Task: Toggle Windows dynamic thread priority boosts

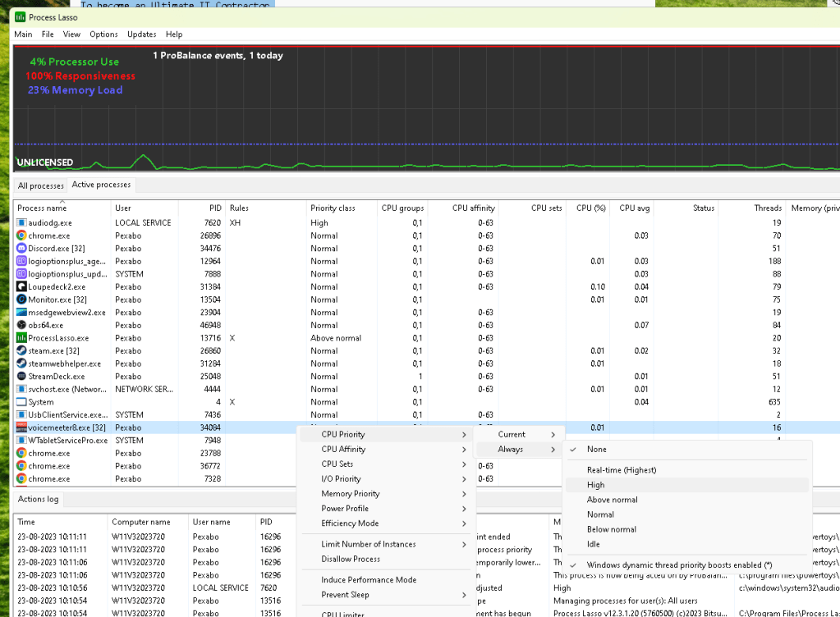Action: pyautogui.click(x=687, y=565)
